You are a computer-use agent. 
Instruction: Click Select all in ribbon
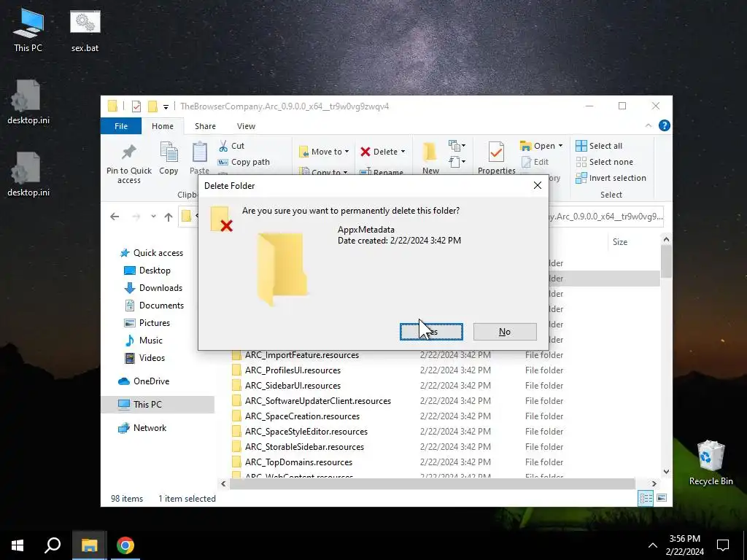tap(599, 146)
